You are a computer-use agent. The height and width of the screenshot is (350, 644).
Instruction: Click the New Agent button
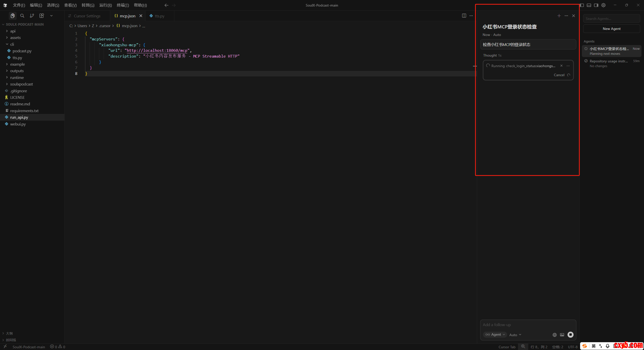[x=611, y=29]
